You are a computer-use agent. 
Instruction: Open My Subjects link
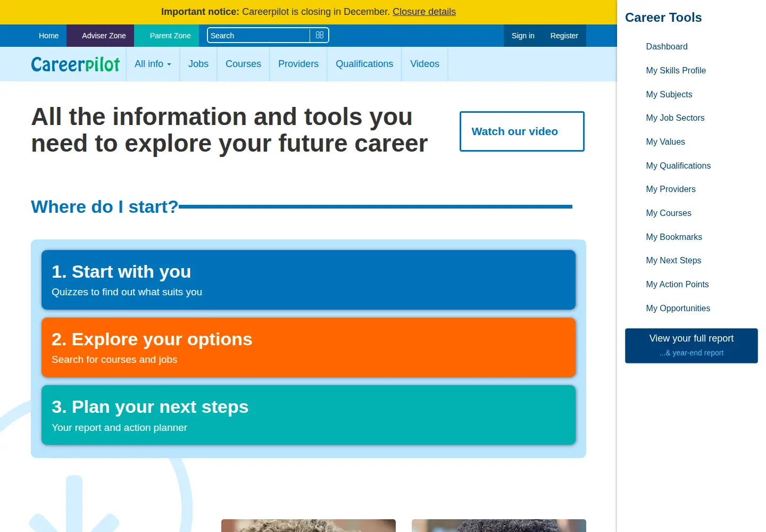coord(669,94)
